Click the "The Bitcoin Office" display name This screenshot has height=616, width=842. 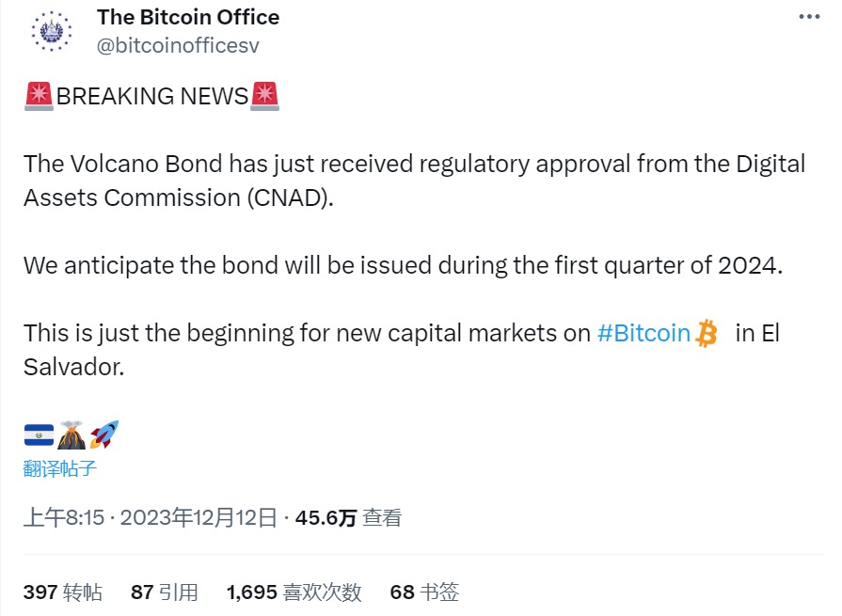click(188, 17)
